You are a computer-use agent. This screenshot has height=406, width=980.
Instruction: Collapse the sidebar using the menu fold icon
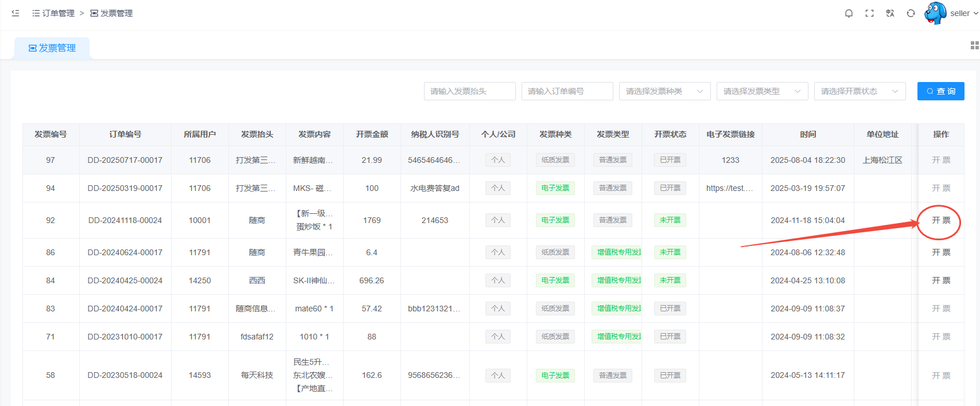(15, 13)
